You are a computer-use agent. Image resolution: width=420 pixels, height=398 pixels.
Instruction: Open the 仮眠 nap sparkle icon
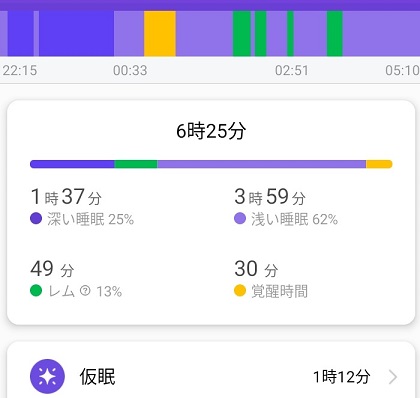[47, 376]
